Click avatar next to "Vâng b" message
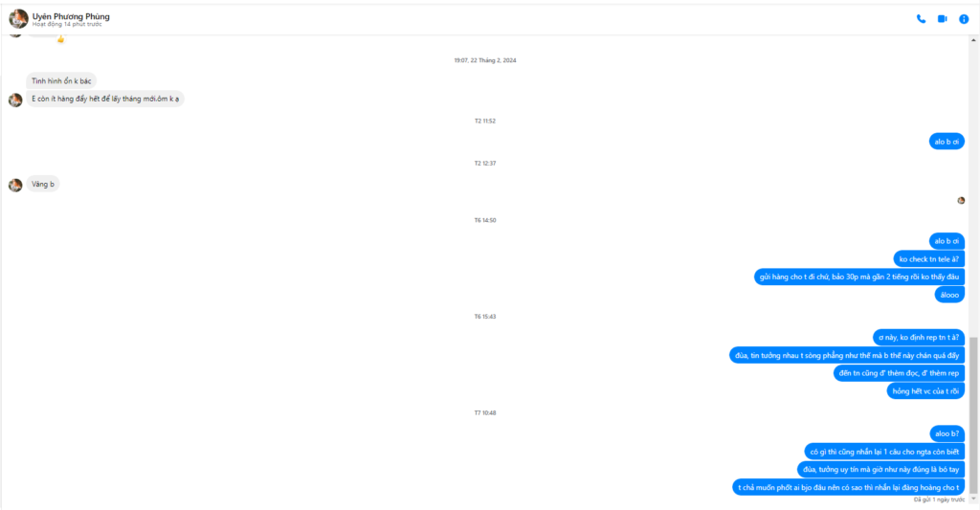 click(x=15, y=185)
